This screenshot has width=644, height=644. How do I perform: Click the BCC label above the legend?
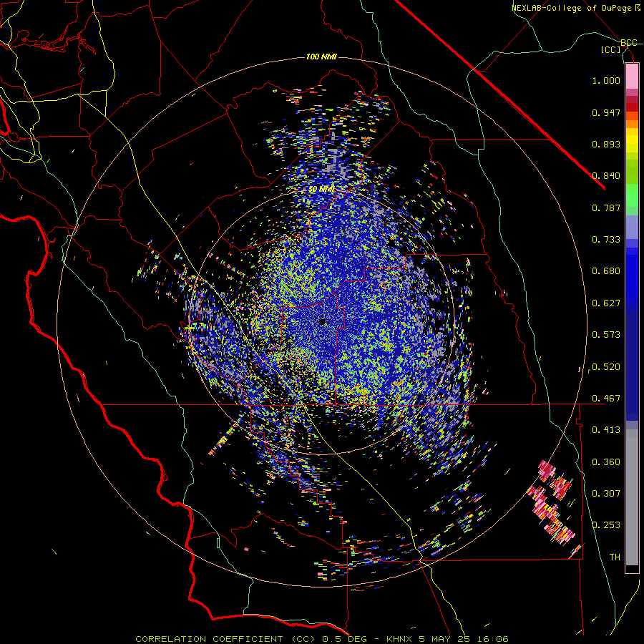click(x=629, y=43)
